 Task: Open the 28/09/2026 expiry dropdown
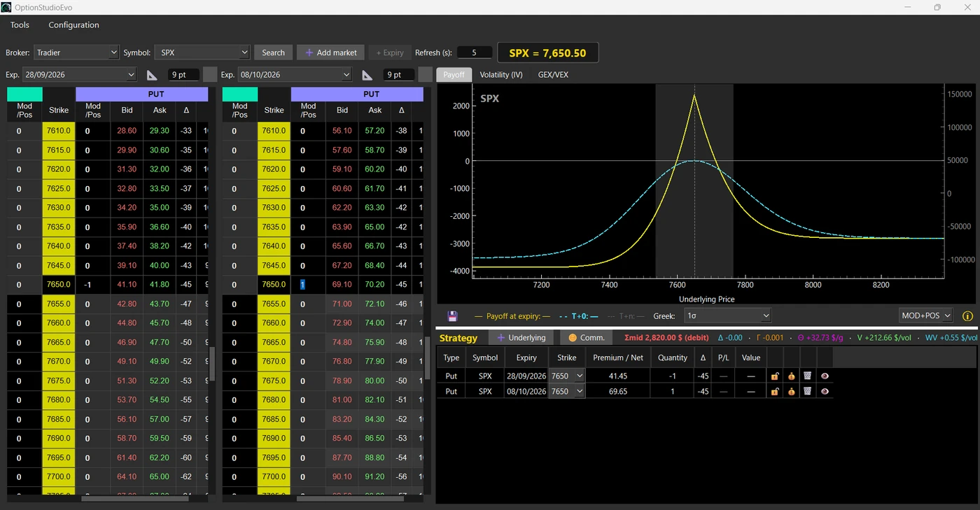point(79,75)
